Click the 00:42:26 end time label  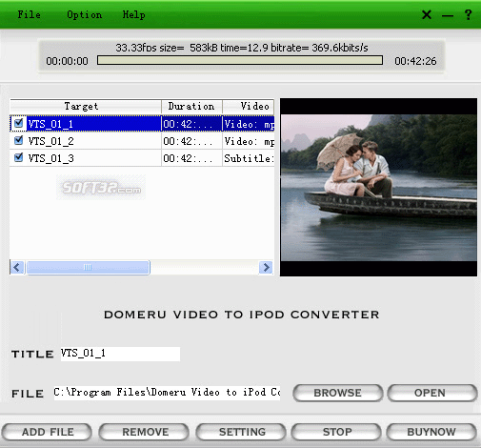[415, 61]
